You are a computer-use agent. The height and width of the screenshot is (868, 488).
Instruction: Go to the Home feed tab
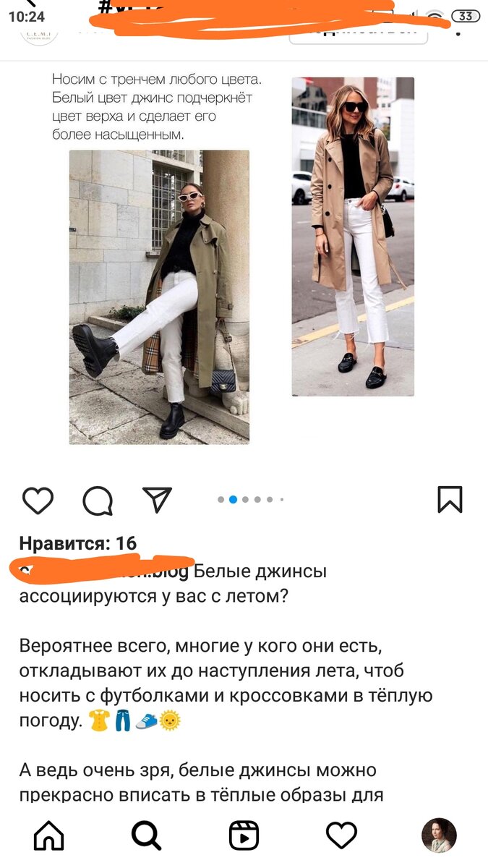pyautogui.click(x=48, y=836)
